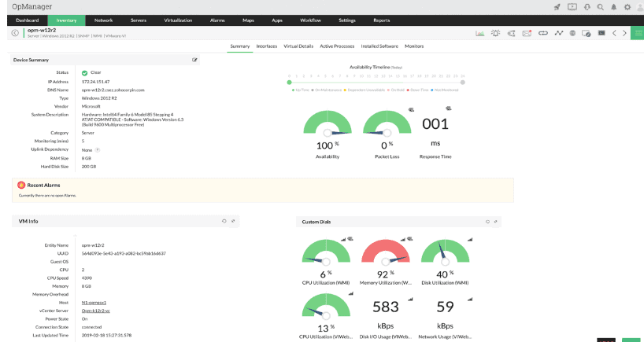Open the user profile avatar
The height and width of the screenshot is (342, 644).
click(640, 7)
